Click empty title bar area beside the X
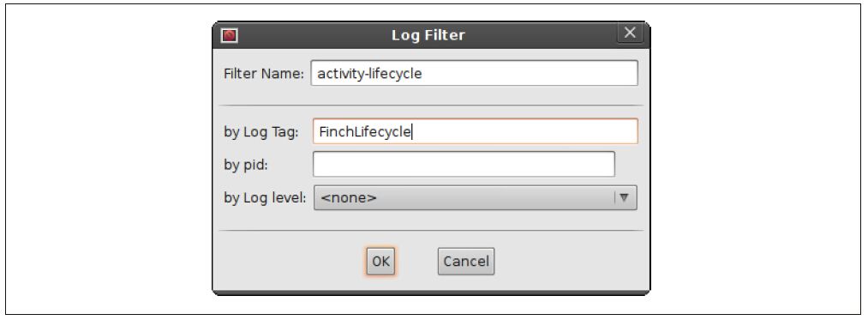868x320 pixels. tap(542, 35)
